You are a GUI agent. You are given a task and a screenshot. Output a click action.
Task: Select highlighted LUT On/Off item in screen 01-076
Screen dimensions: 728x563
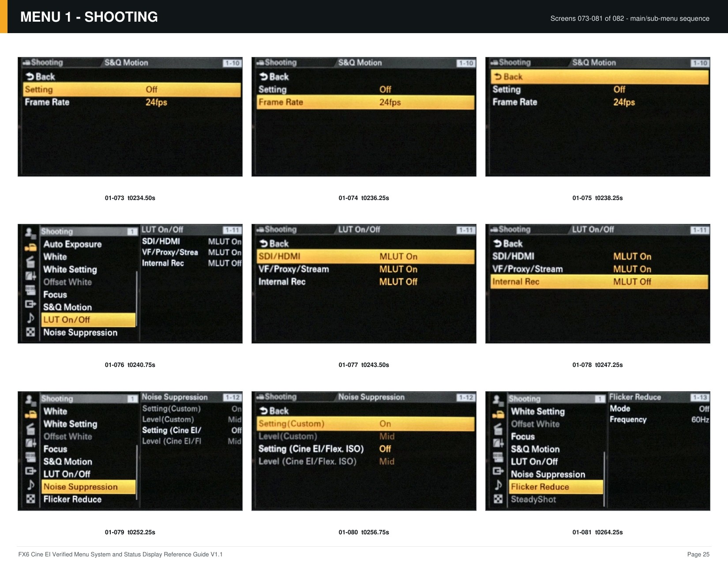(88, 320)
